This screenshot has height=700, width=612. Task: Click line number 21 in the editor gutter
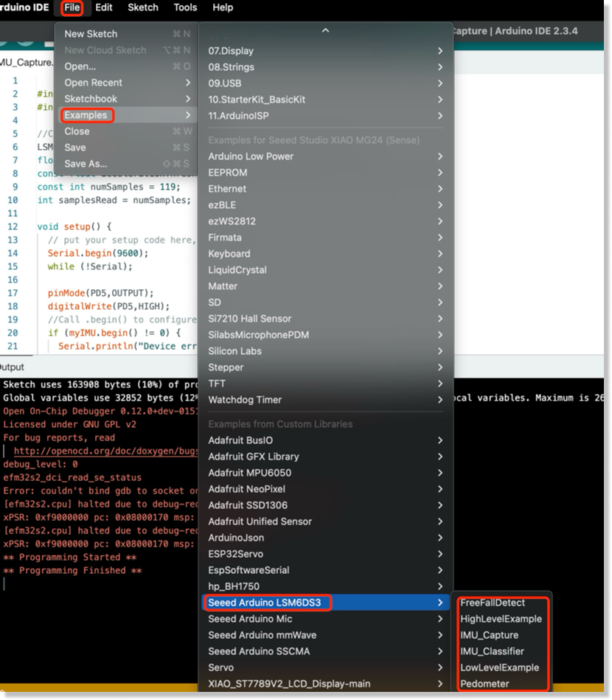(x=13, y=346)
